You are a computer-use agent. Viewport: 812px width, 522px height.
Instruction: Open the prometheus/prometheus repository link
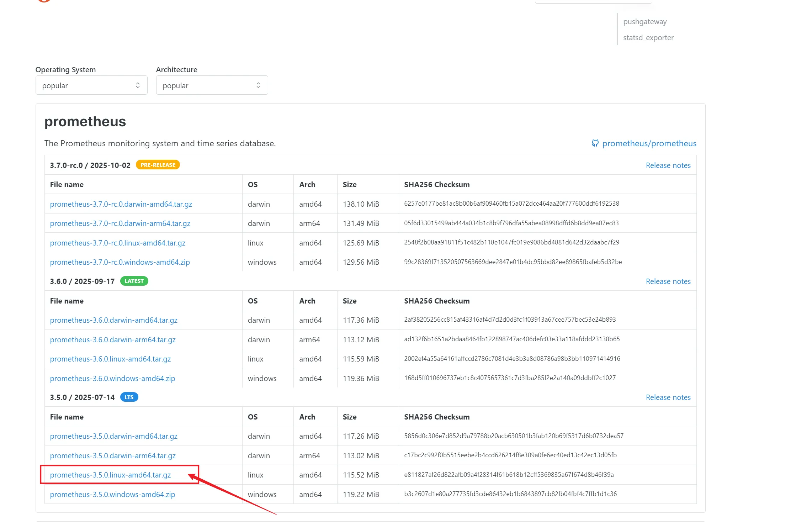click(649, 143)
